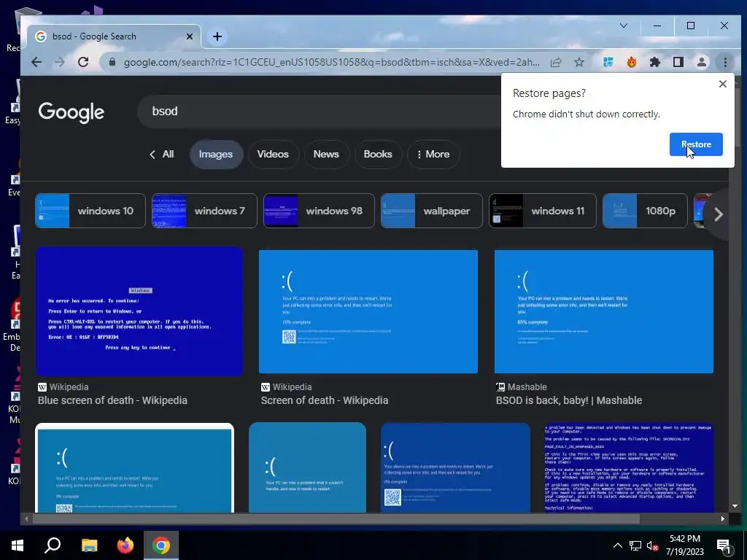The width and height of the screenshot is (747, 560).
Task: Click the horizontal scrollbar right arrow
Action: tap(723, 519)
